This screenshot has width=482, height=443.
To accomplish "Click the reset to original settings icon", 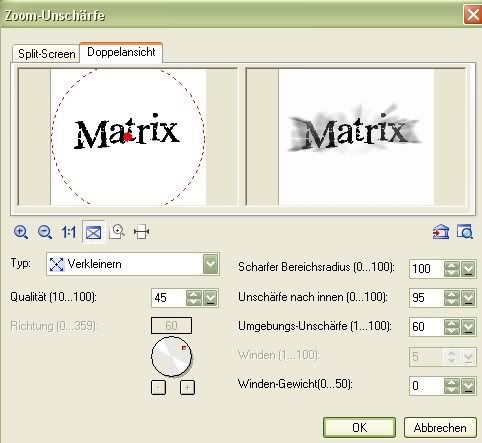I will click(x=441, y=232).
